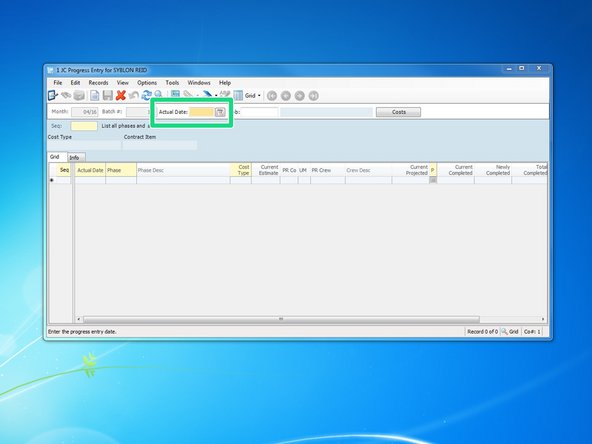The width and height of the screenshot is (592, 444).
Task: Open the Edit menu
Action: [75, 83]
